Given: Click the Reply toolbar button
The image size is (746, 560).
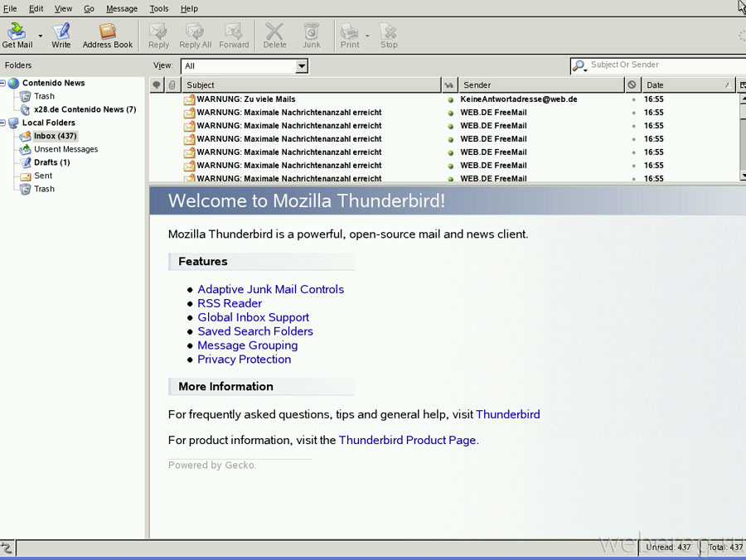Looking at the screenshot, I should click(158, 35).
